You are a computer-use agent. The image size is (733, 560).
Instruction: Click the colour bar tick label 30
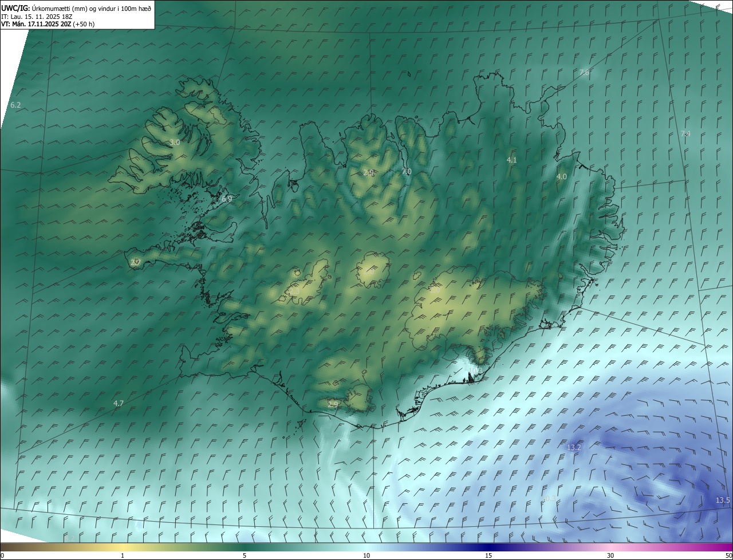(610, 555)
